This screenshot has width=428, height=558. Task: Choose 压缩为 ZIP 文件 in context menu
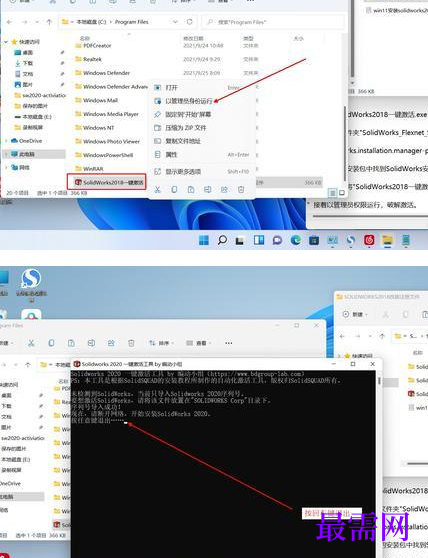pyautogui.click(x=185, y=128)
